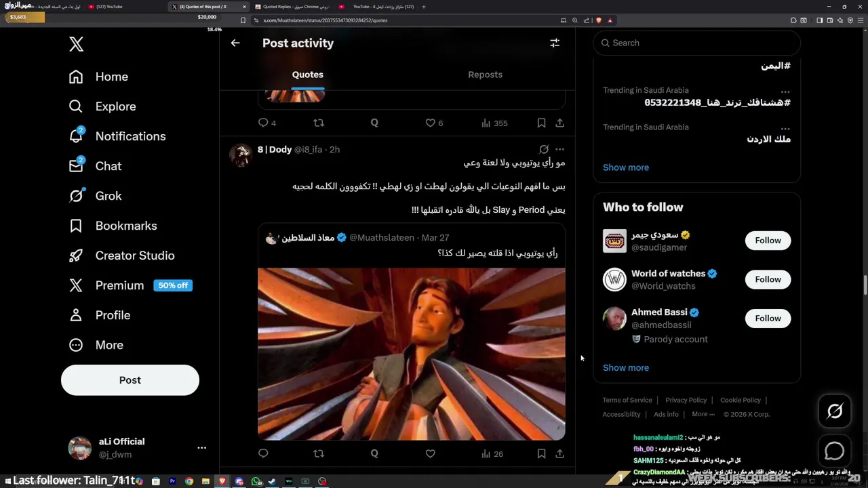Image resolution: width=868 pixels, height=488 pixels.
Task: Open floating chat messages button
Action: tap(835, 451)
